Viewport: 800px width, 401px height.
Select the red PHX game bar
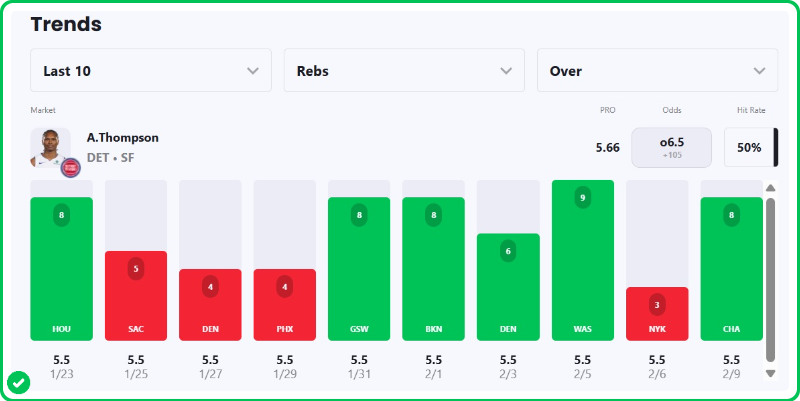285,304
